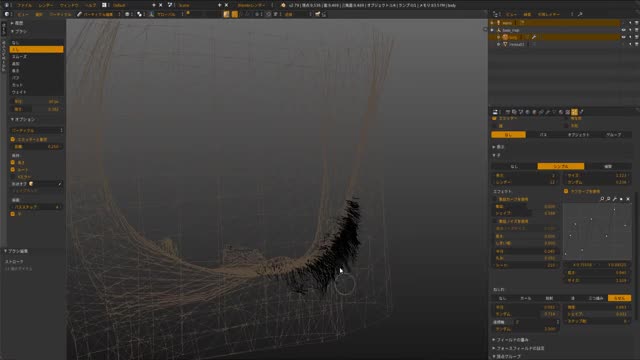Open the curve tools wrench icon
The height and width of the screenshot is (360, 640).
pyautogui.click(x=615, y=199)
